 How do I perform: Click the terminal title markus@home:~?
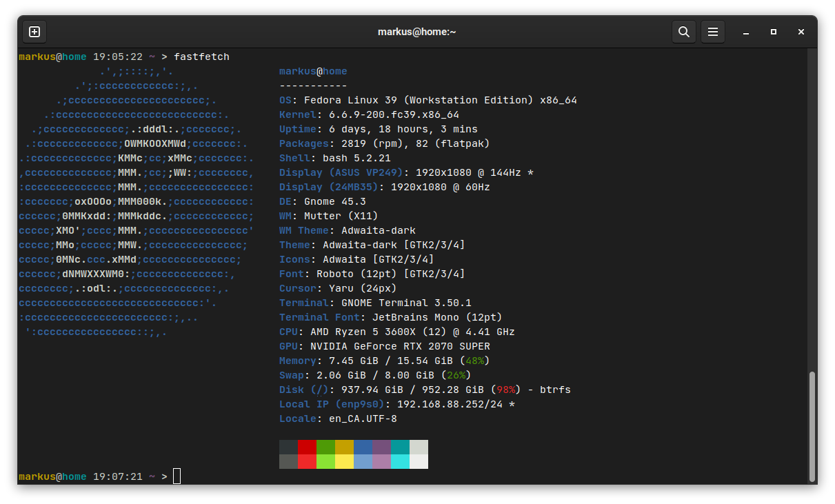tap(416, 31)
